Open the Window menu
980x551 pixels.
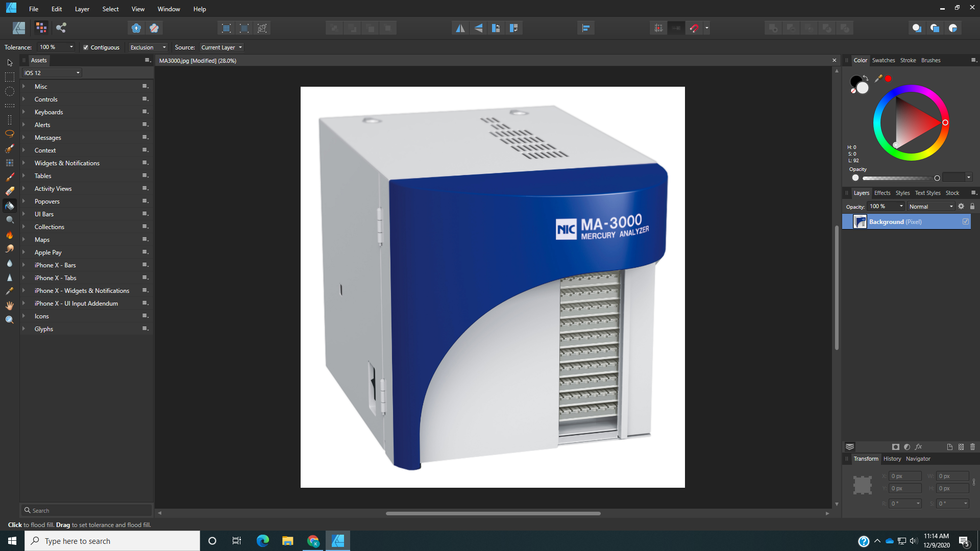(x=169, y=9)
